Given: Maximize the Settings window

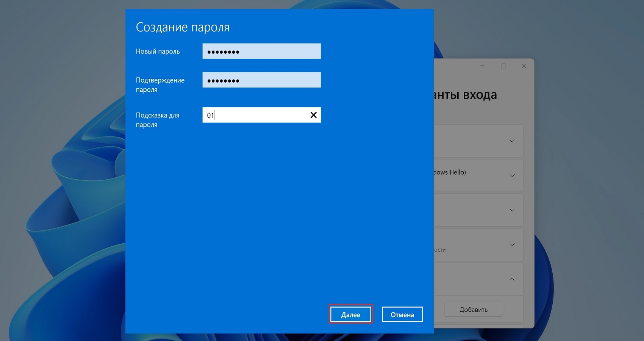Looking at the screenshot, I should 503,66.
